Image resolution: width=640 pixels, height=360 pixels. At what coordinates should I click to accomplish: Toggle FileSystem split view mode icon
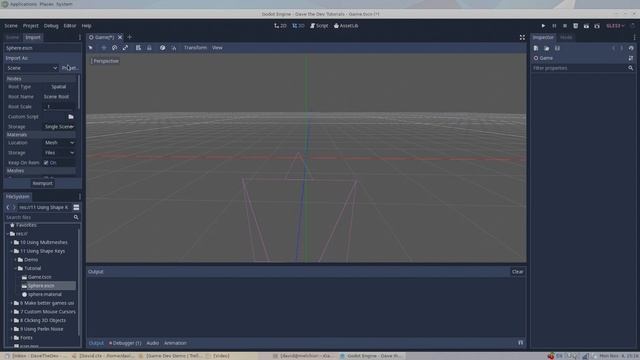76,207
